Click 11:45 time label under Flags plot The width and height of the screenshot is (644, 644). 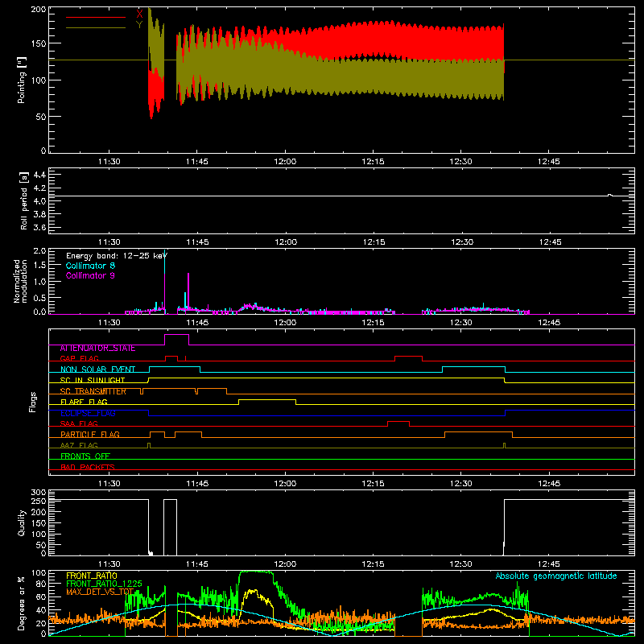click(197, 484)
